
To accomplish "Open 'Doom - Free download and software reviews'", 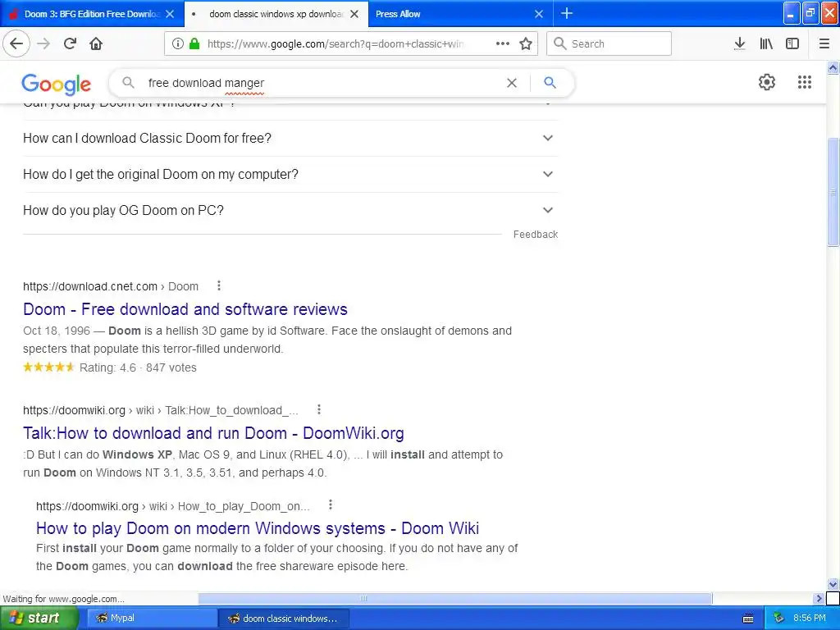I will [x=185, y=309].
